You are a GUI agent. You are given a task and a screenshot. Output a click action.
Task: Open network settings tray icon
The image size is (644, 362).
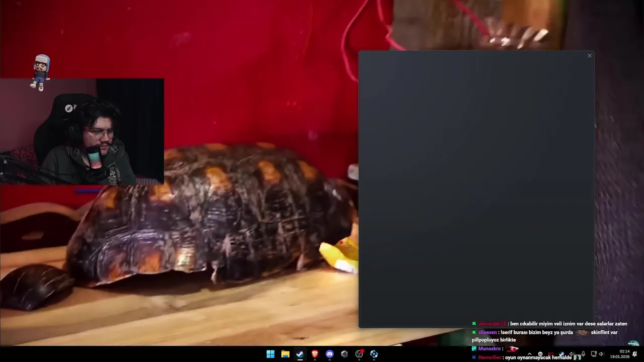[x=594, y=354]
